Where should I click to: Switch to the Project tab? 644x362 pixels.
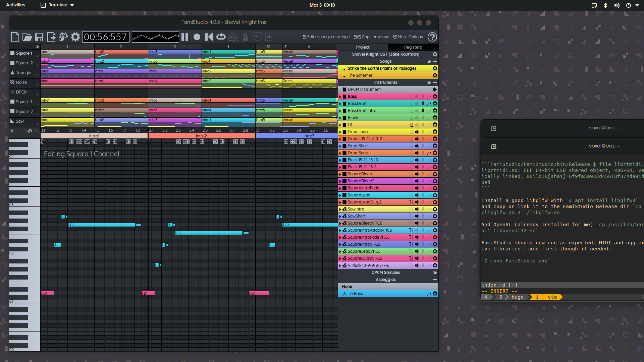point(363,47)
